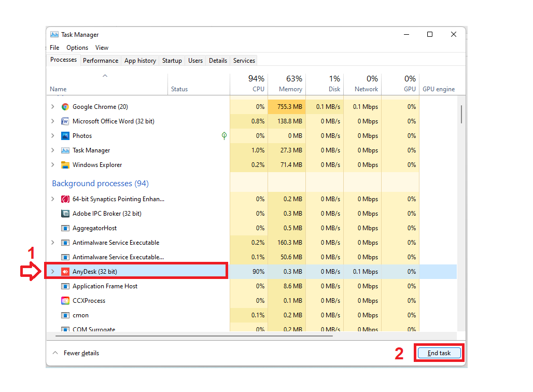Maximize the Task Manager window
Viewport: 533px width, 392px height.
pos(430,34)
